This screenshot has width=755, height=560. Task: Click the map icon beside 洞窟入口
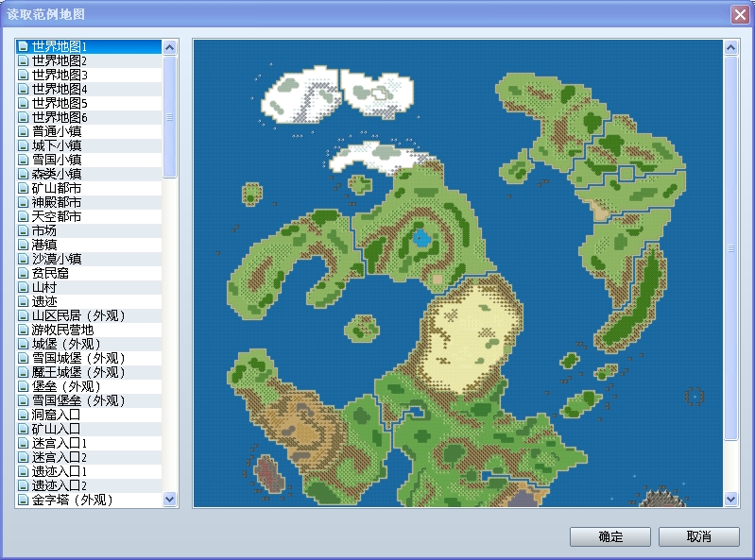(23, 415)
